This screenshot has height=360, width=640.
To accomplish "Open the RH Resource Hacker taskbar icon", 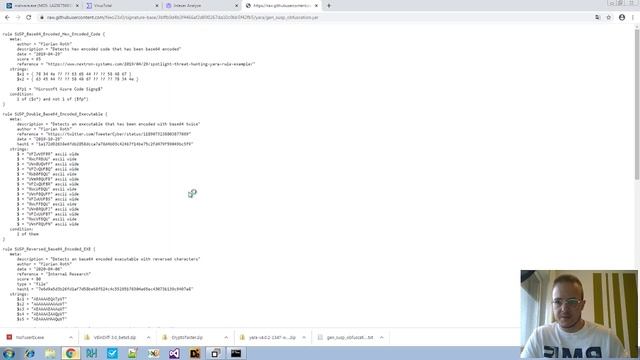I will 91,353.
